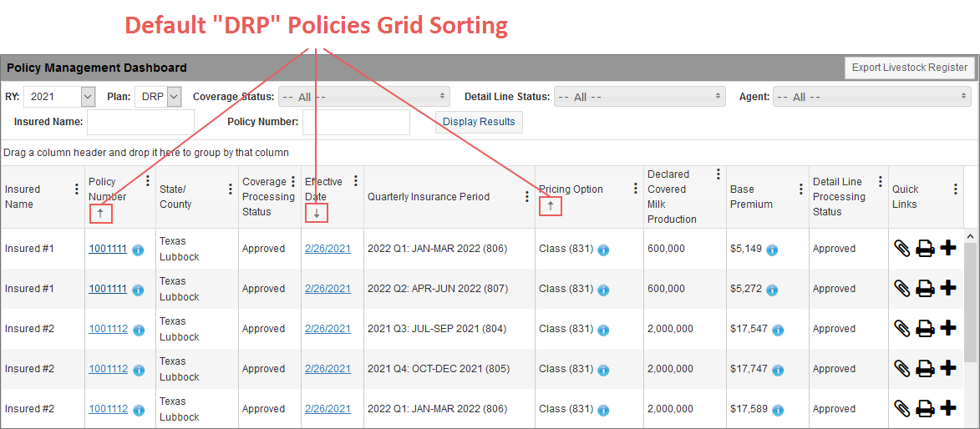
Task: Open column menu for Detail Line Processing Status
Action: pos(880,182)
